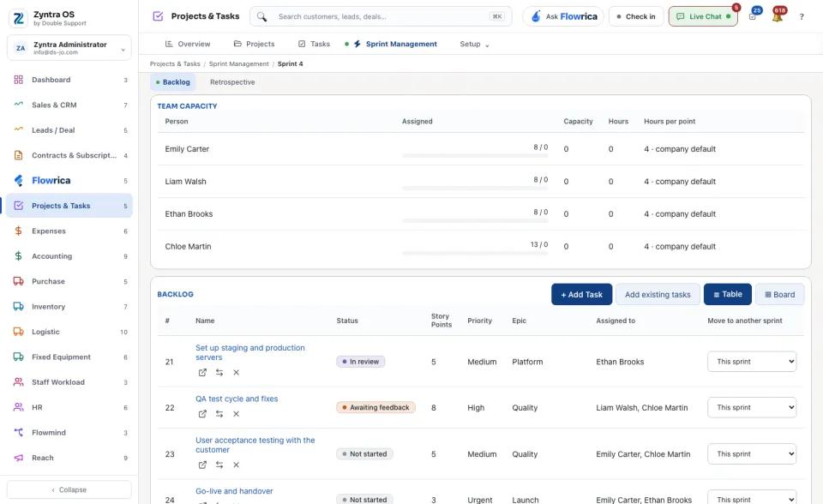This screenshot has width=823, height=504.
Task: Open Logistic icon in sidebar
Action: [18, 332]
